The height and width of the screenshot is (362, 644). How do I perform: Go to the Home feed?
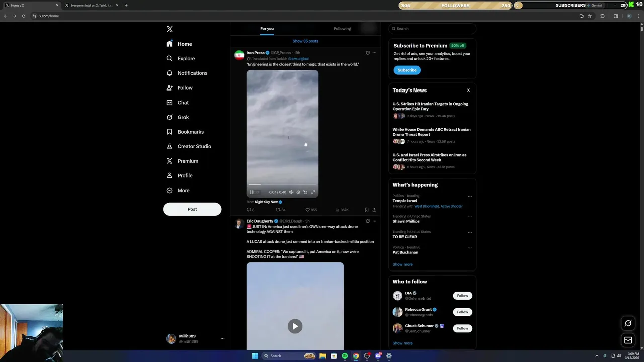(x=179, y=44)
